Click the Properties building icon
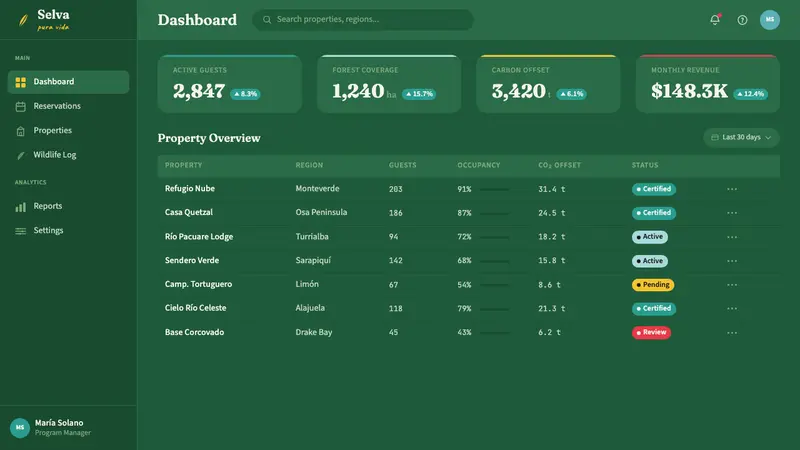800x450 pixels. [20, 131]
